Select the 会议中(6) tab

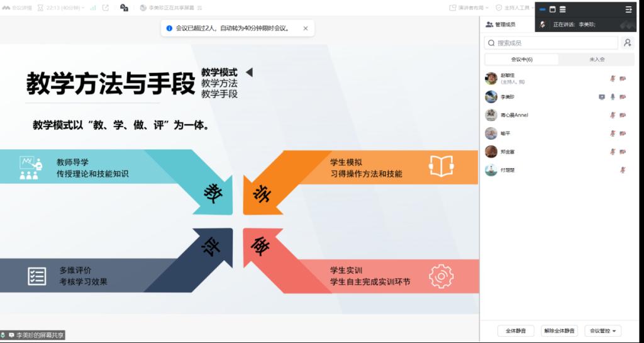(x=521, y=59)
